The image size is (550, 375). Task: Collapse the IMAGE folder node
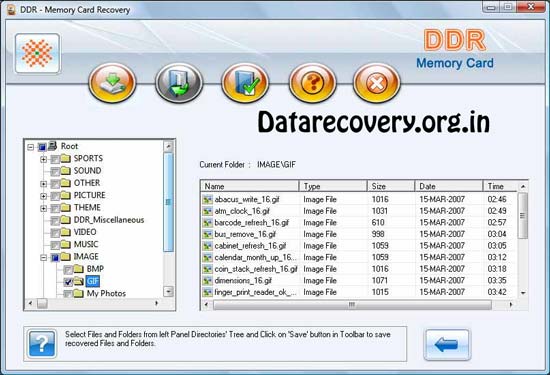pos(43,257)
